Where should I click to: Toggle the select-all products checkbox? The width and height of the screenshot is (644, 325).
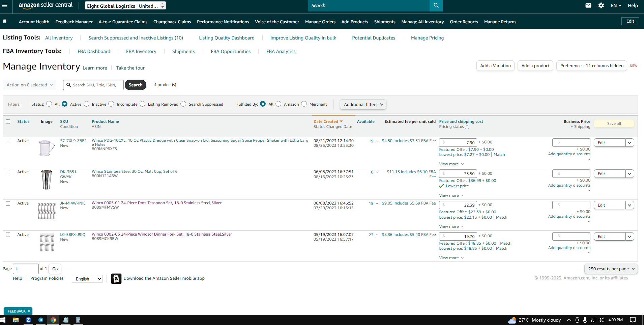pyautogui.click(x=8, y=121)
